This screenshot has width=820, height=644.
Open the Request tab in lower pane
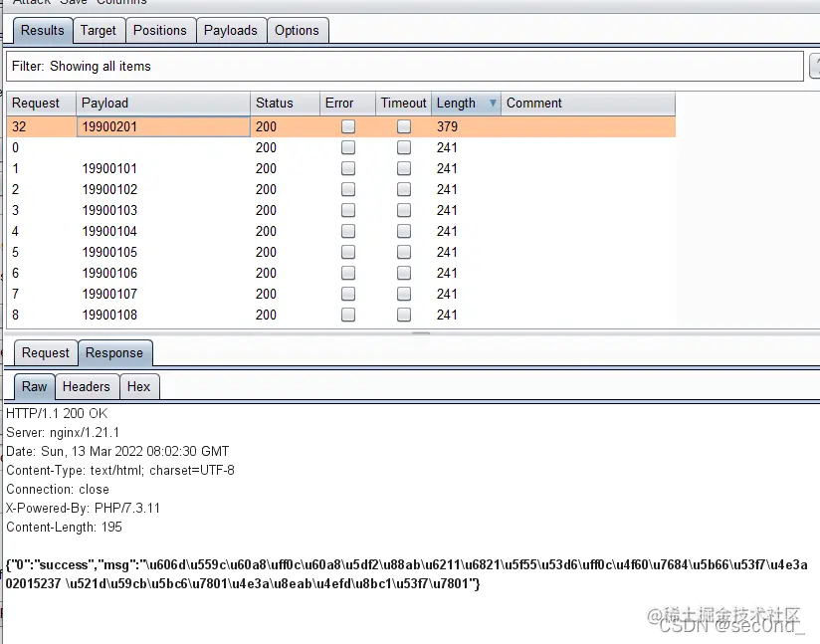pyautogui.click(x=46, y=353)
